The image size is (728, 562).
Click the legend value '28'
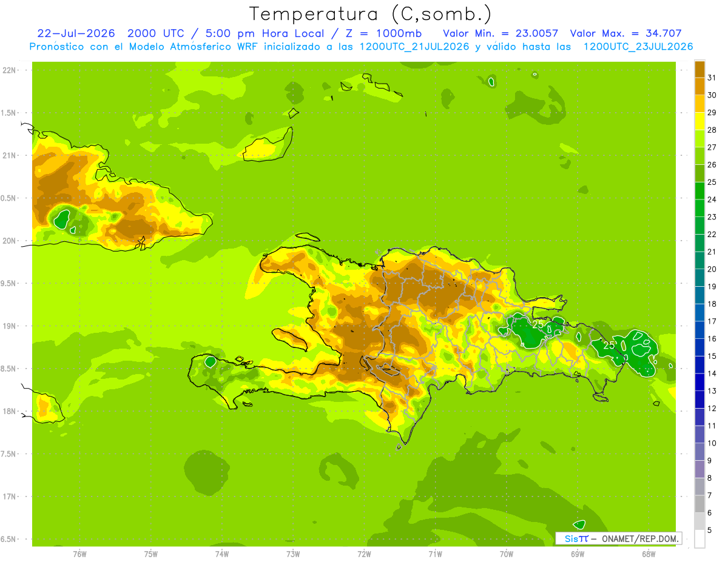pos(712,130)
